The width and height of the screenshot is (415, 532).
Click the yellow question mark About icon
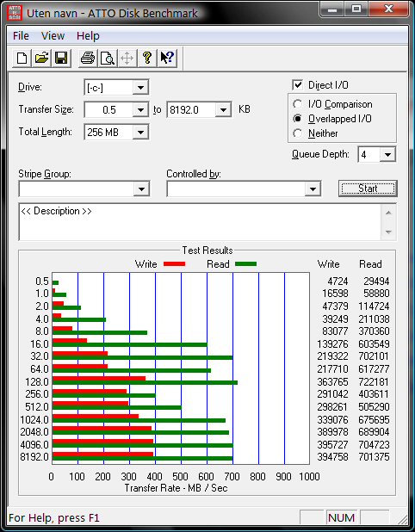pyautogui.click(x=147, y=58)
